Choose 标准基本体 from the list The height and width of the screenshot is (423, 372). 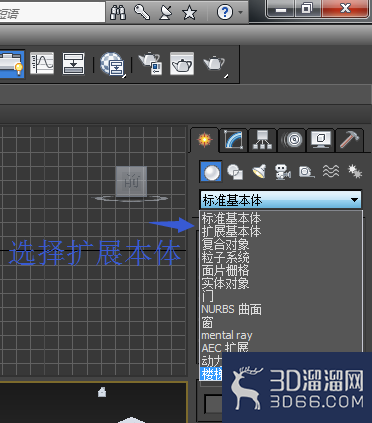[281, 218]
